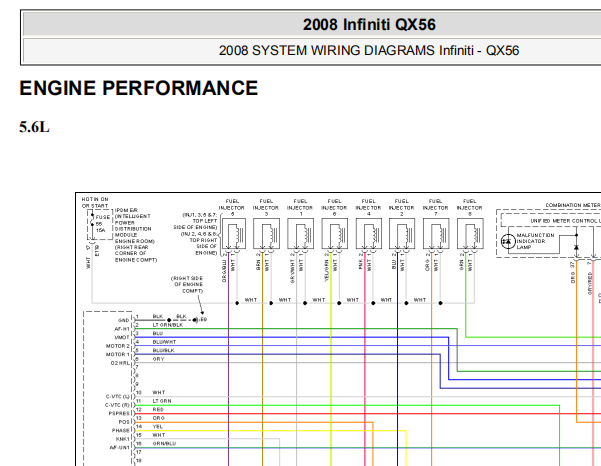601x466 pixels.
Task: Click the 'YEL/GRN' wire label under injector 6
Action: click(327, 271)
